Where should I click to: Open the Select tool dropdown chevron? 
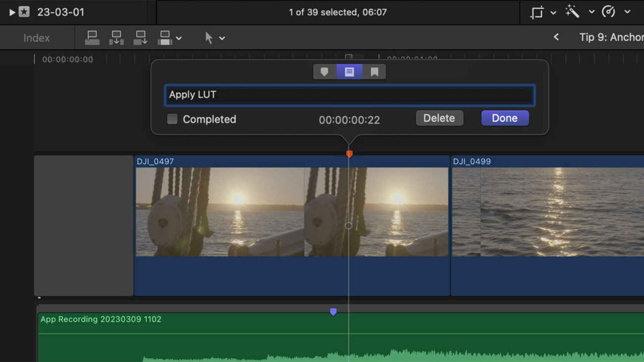point(221,38)
